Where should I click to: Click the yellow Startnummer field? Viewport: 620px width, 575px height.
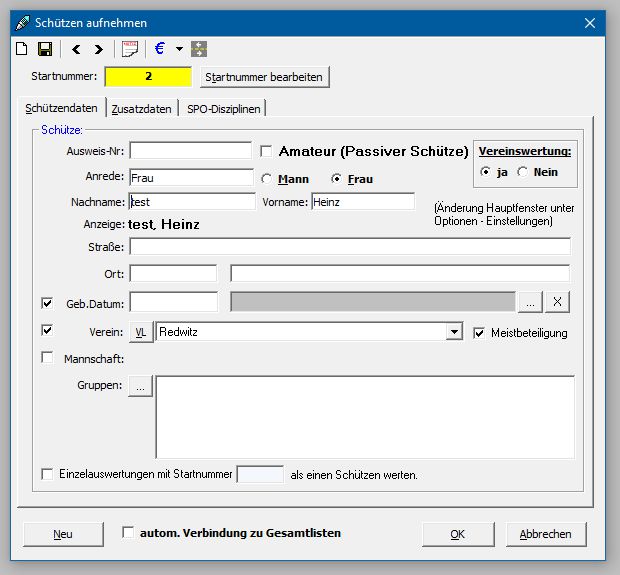pos(148,76)
